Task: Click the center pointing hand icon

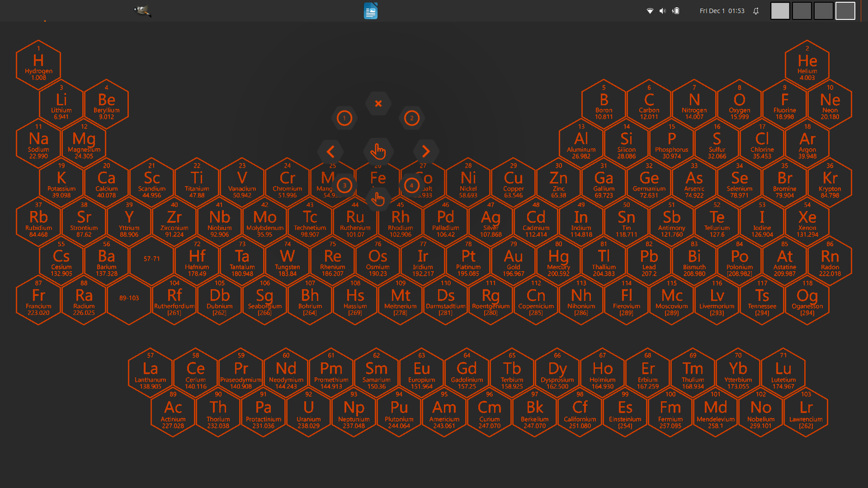Action: [x=378, y=151]
